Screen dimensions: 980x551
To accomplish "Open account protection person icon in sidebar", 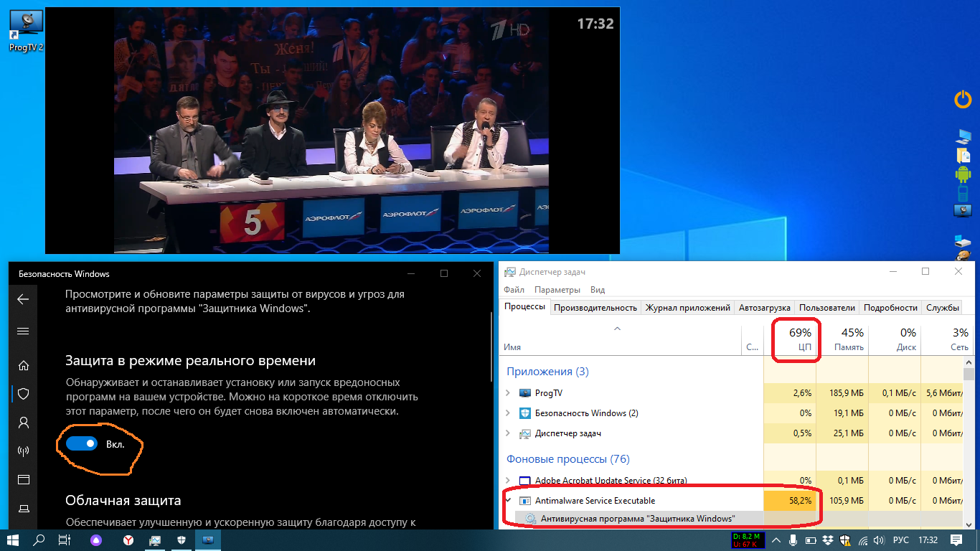I will [23, 422].
